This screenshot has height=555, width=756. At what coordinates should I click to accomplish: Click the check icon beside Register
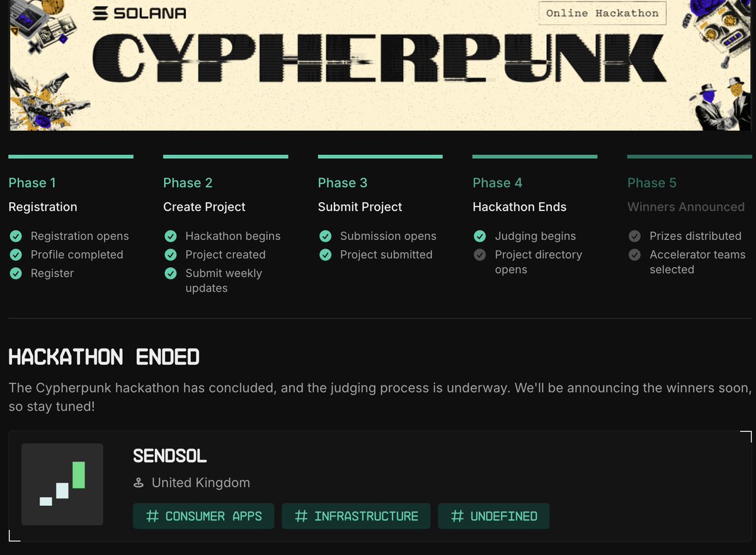(x=15, y=273)
